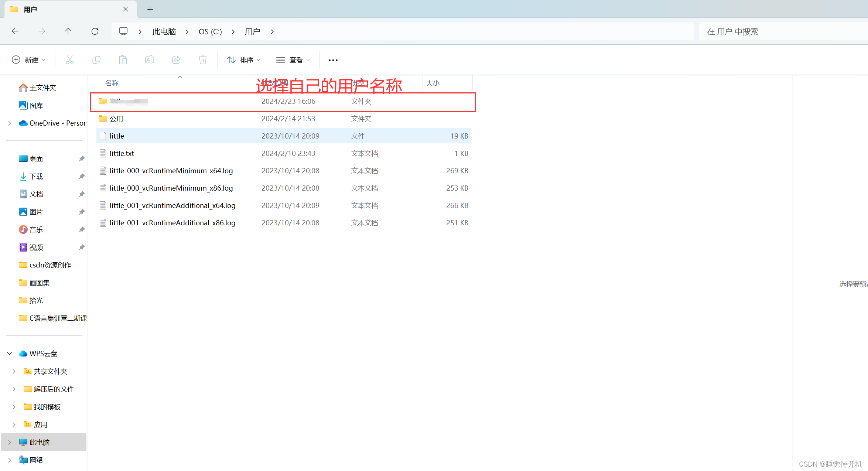The height and width of the screenshot is (471, 868).
Task: Expand the 我的模板 node
Action: pos(14,407)
